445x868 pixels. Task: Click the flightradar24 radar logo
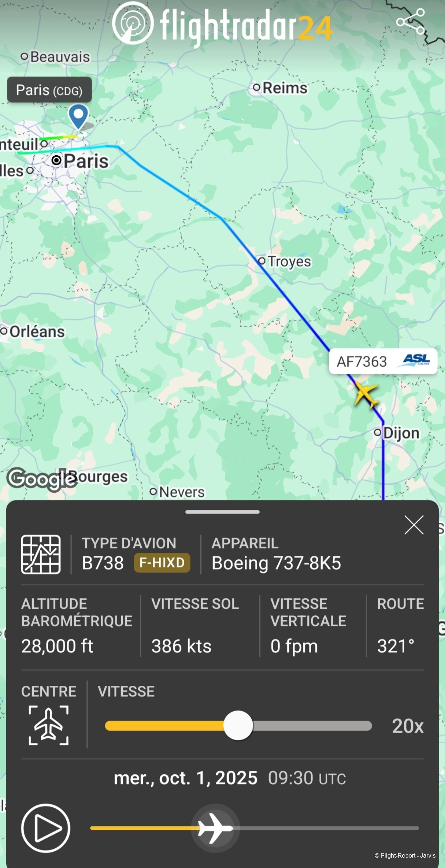pyautogui.click(x=132, y=23)
